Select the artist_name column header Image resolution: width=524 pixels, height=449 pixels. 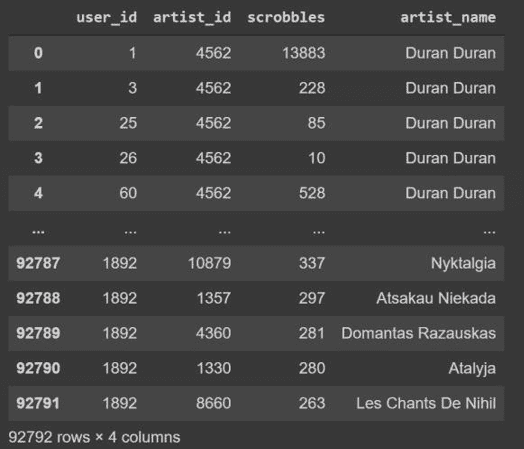tap(448, 17)
